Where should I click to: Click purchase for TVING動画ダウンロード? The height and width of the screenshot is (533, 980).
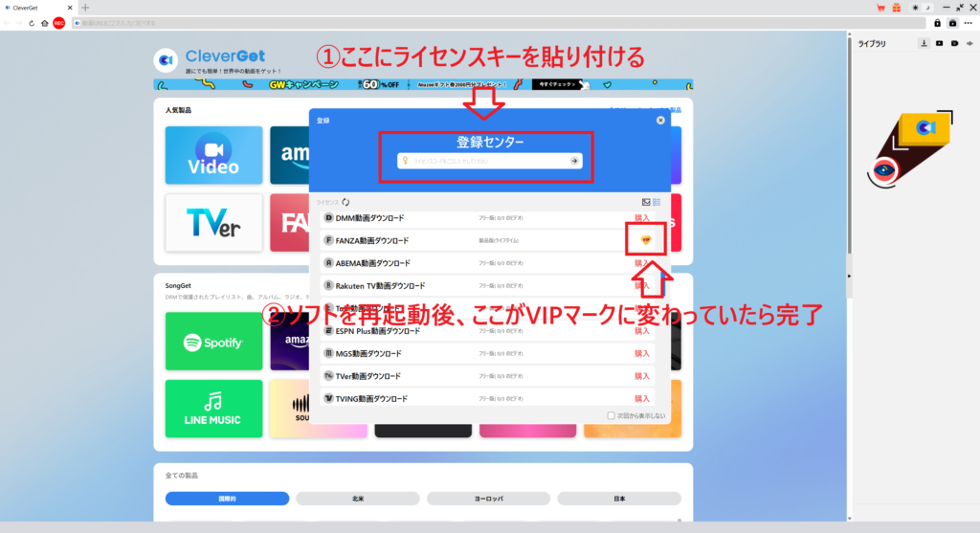coord(642,398)
